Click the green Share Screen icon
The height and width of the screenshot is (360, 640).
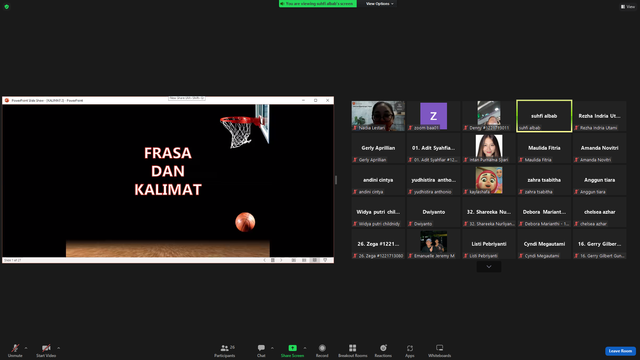[x=293, y=348]
